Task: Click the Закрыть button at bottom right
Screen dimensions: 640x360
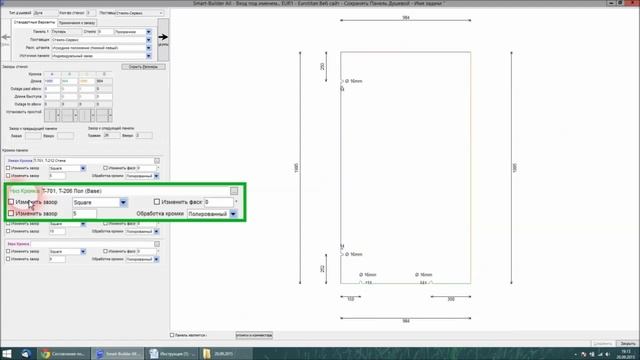Action: [x=627, y=344]
